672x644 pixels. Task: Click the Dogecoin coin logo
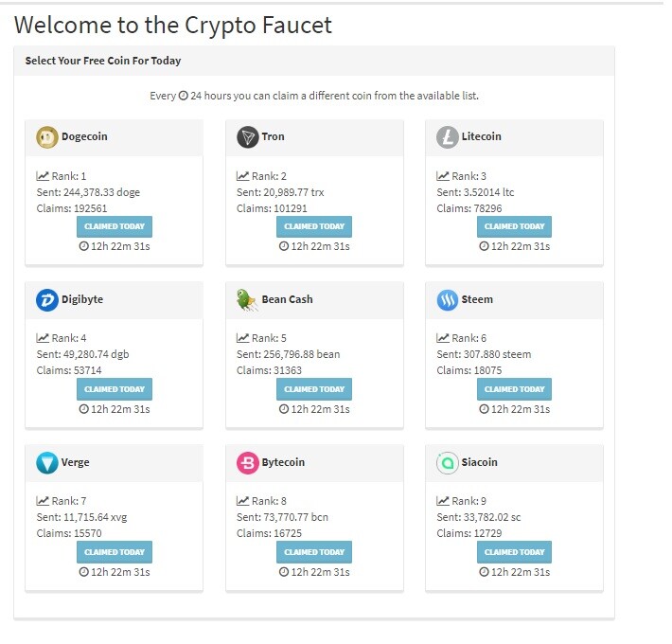pos(47,137)
